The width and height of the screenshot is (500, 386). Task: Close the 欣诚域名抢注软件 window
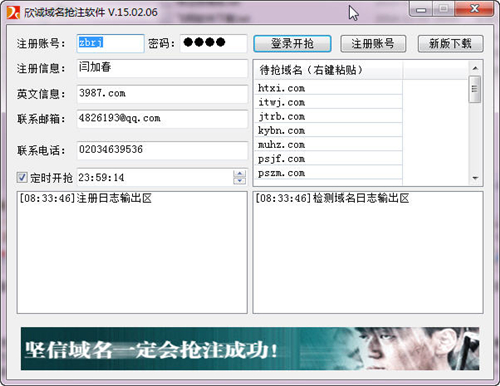coord(474,9)
